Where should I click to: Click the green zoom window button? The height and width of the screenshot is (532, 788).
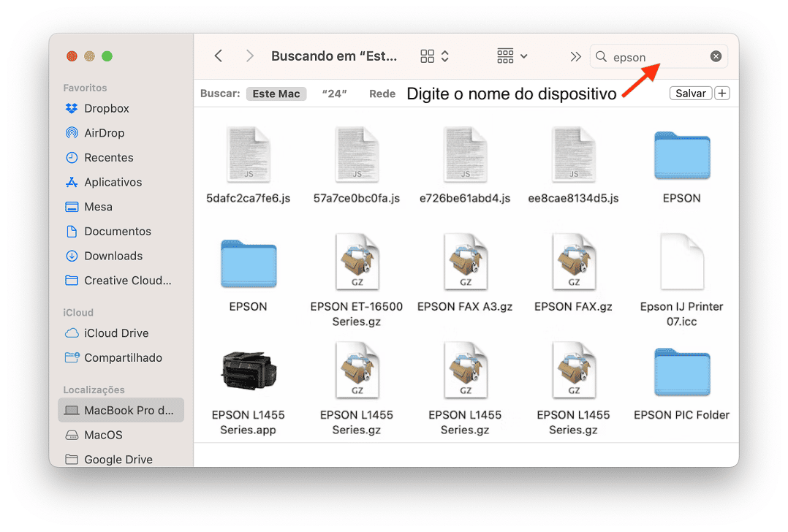pos(107,56)
